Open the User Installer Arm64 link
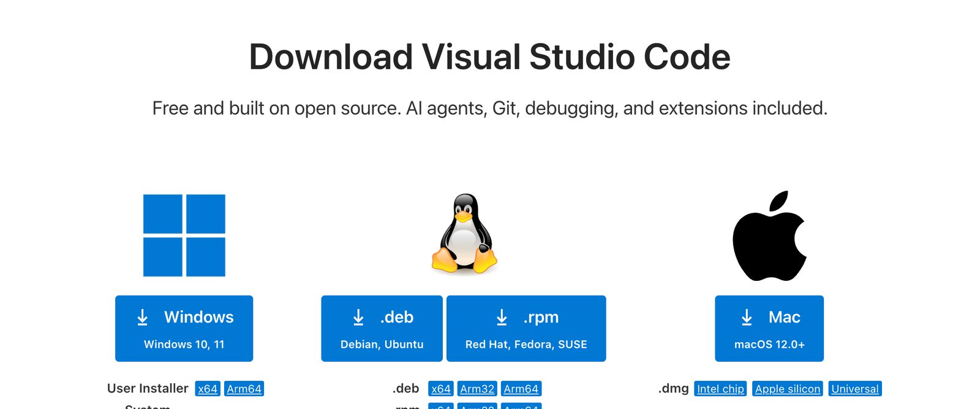This screenshot has height=409, width=980. [244, 389]
